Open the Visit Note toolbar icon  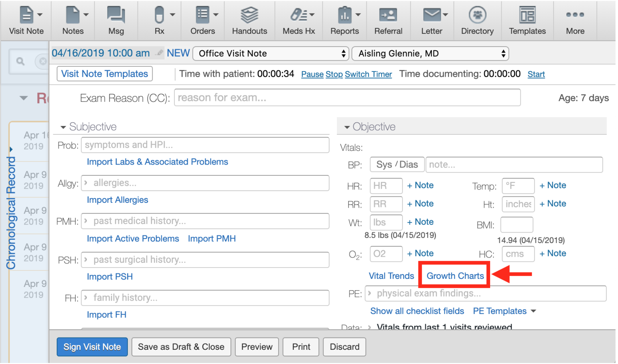26,15
